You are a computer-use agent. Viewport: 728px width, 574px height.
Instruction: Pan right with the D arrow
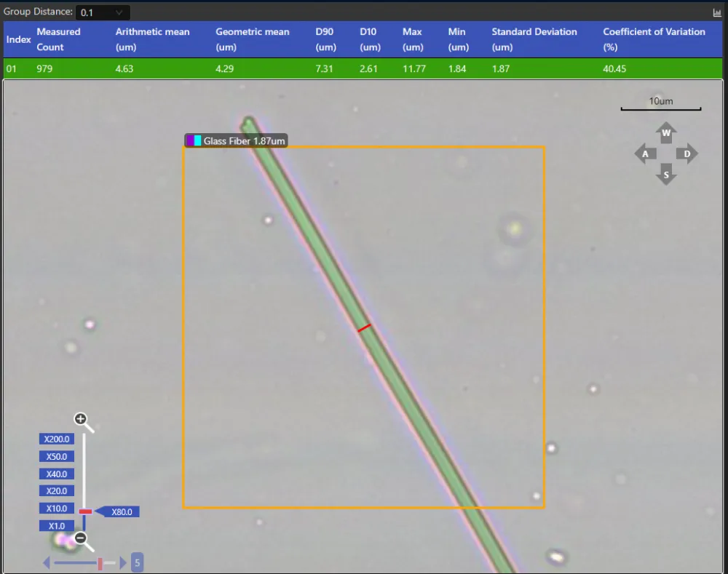(687, 154)
